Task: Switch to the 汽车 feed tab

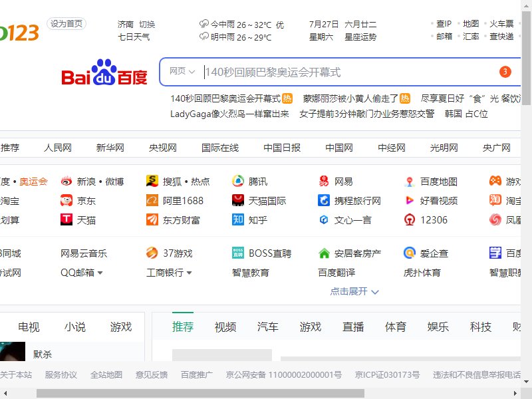Action: pyautogui.click(x=268, y=327)
